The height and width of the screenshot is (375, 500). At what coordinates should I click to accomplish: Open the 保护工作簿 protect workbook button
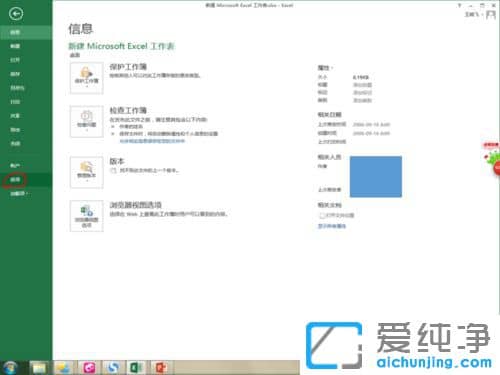pos(87,78)
